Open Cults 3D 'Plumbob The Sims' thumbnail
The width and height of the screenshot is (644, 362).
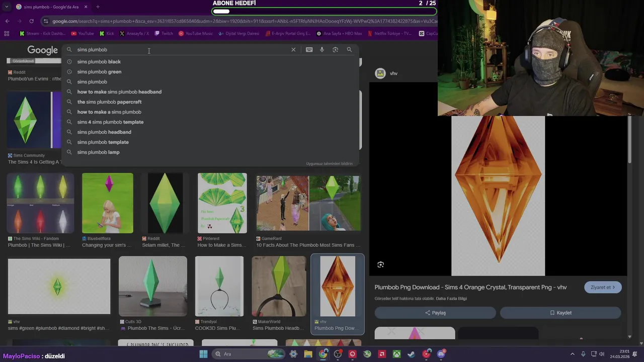coord(153,287)
